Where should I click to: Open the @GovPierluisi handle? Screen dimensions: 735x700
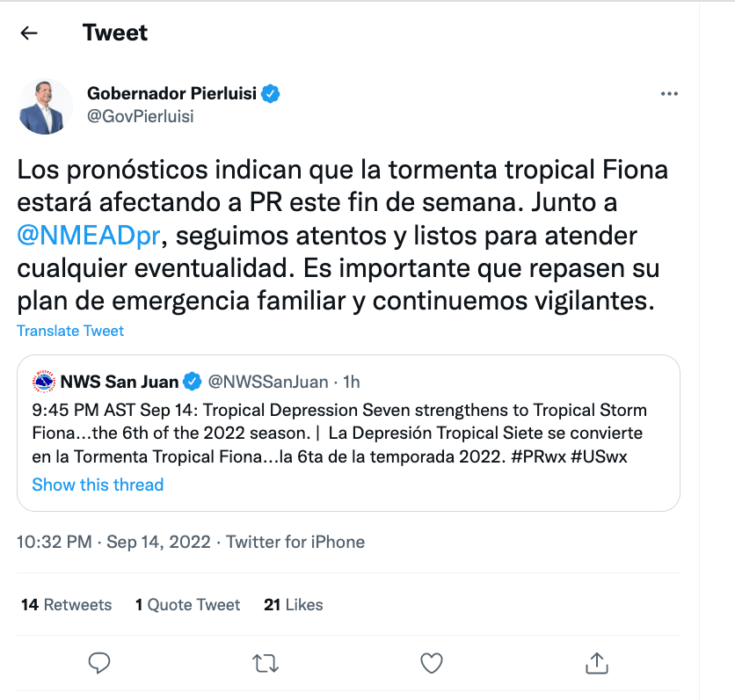[141, 116]
